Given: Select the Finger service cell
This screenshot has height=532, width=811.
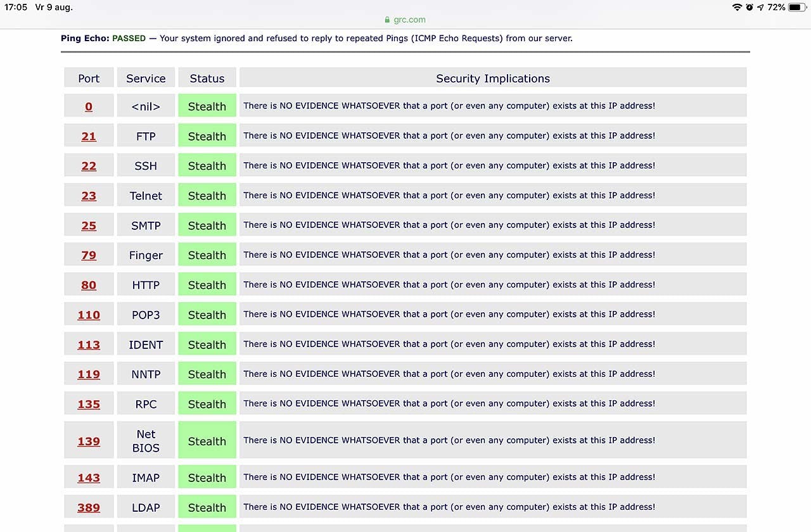Looking at the screenshot, I should (x=146, y=255).
